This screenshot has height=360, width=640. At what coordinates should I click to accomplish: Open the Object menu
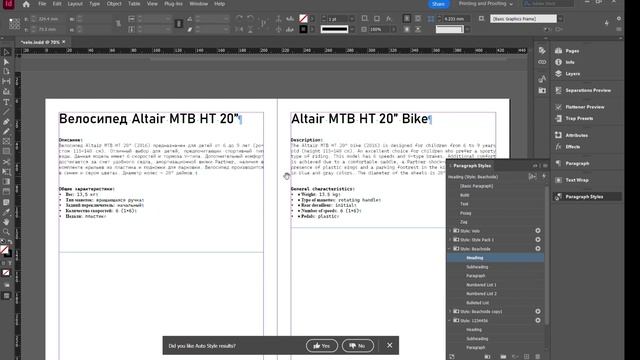114,4
